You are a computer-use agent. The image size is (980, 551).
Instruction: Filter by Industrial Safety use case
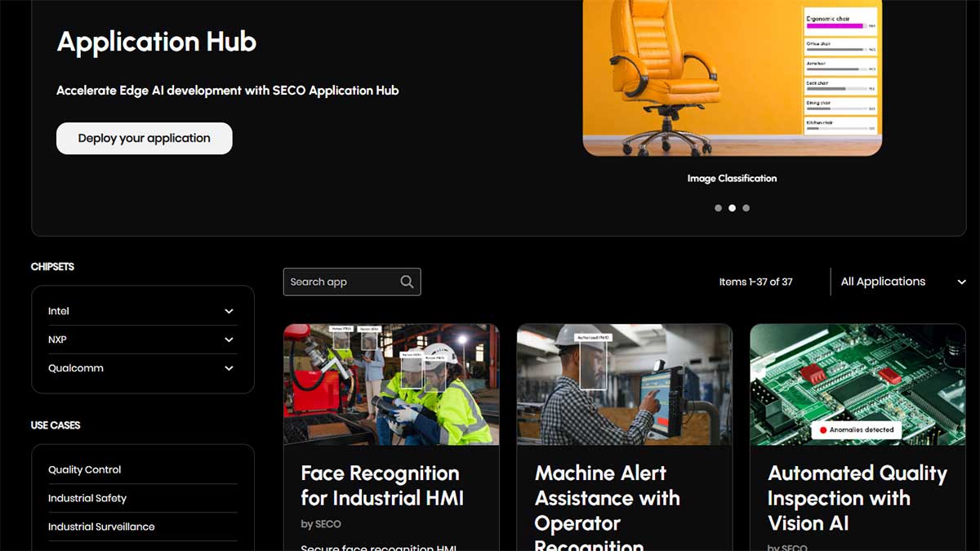click(x=87, y=498)
